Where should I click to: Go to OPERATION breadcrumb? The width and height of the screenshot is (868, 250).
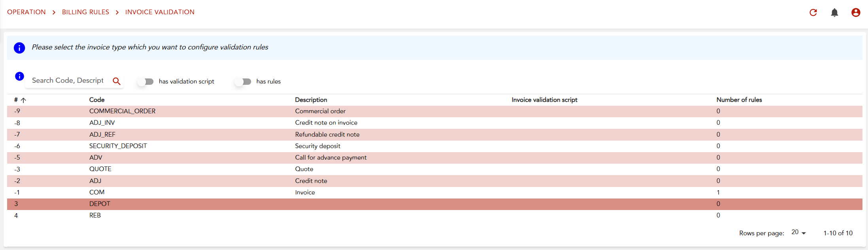pyautogui.click(x=26, y=12)
